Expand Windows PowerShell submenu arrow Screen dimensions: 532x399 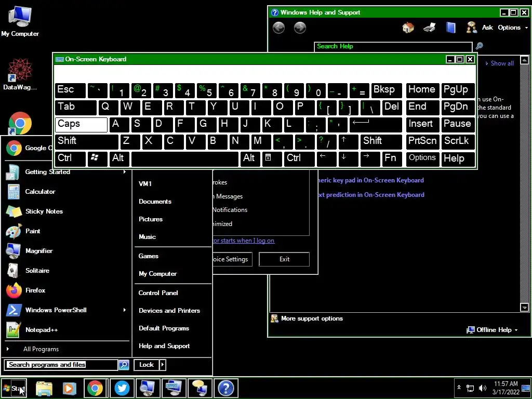point(125,310)
